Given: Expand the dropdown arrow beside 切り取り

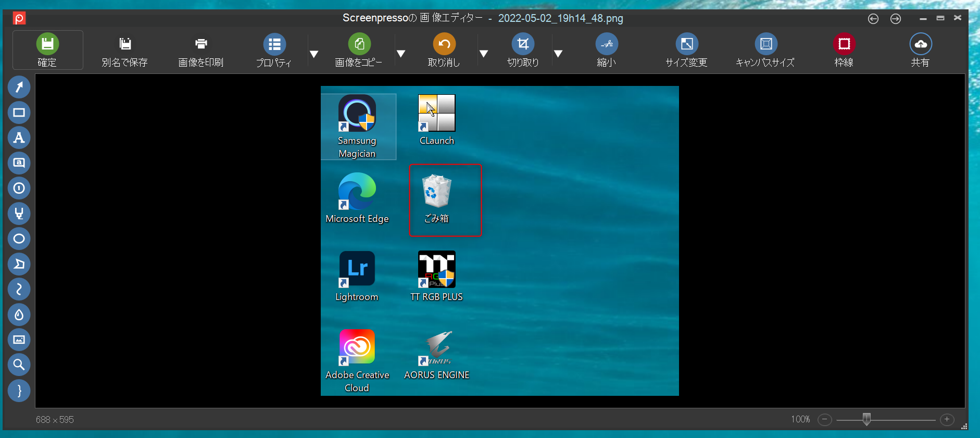Looking at the screenshot, I should 558,54.
